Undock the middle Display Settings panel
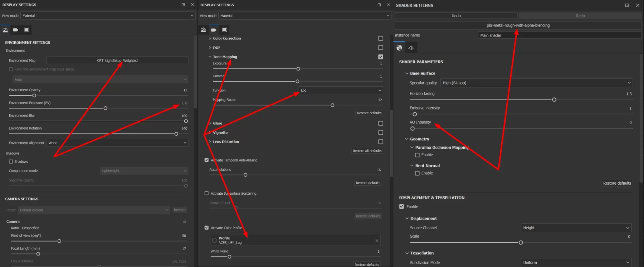The height and width of the screenshot is (267, 644). pos(379,5)
